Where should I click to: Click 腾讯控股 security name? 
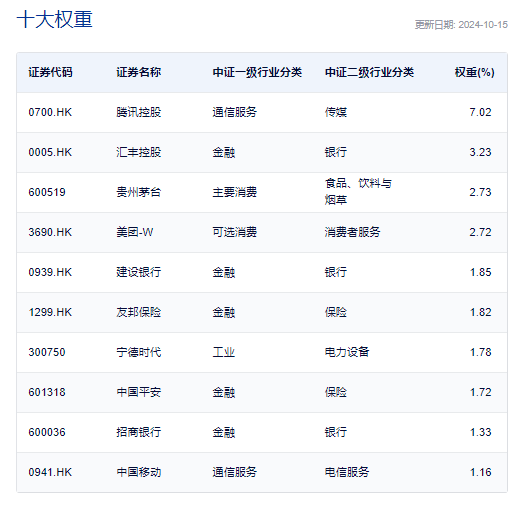pos(138,112)
